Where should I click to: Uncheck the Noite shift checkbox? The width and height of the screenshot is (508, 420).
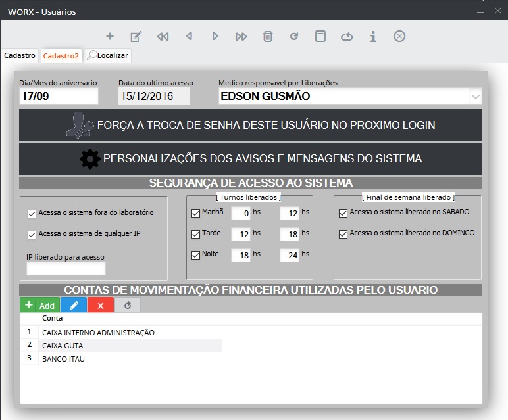click(195, 255)
